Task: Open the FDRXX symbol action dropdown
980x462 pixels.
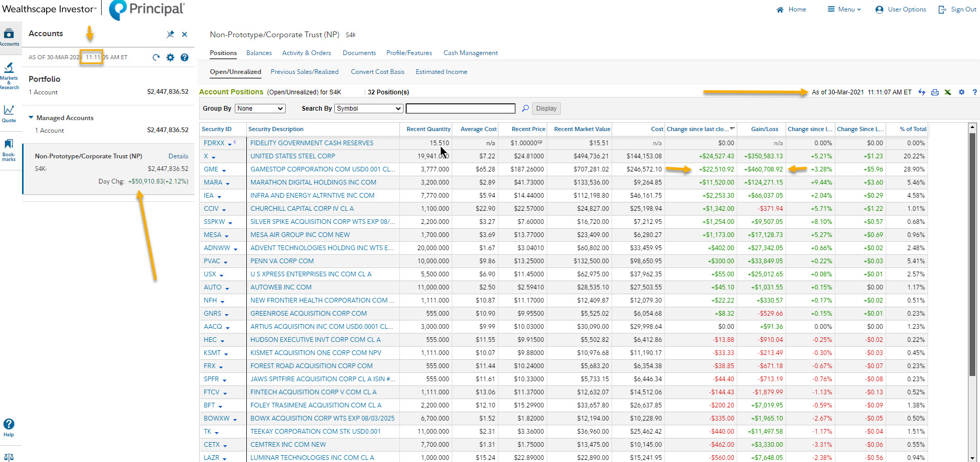Action: (x=230, y=144)
